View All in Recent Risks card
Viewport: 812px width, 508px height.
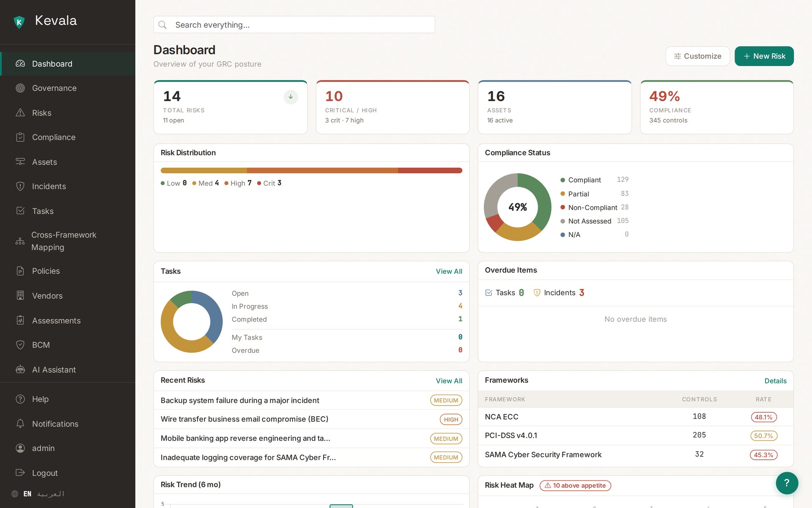pos(449,381)
